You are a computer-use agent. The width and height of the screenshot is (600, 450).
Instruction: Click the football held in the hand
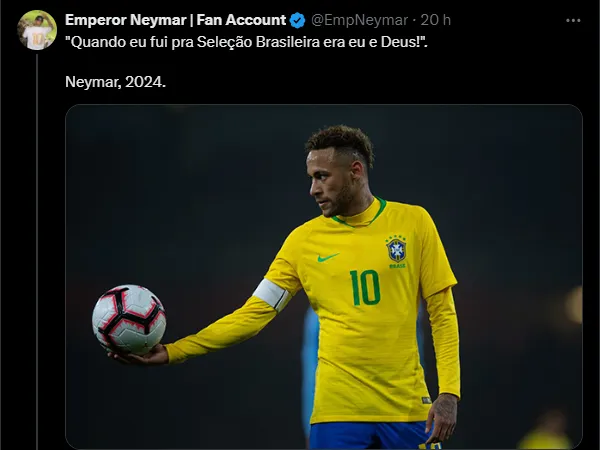(129, 320)
